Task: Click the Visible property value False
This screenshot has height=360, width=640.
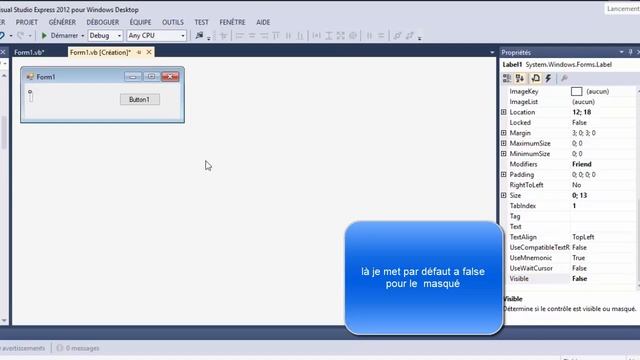Action: (x=580, y=278)
